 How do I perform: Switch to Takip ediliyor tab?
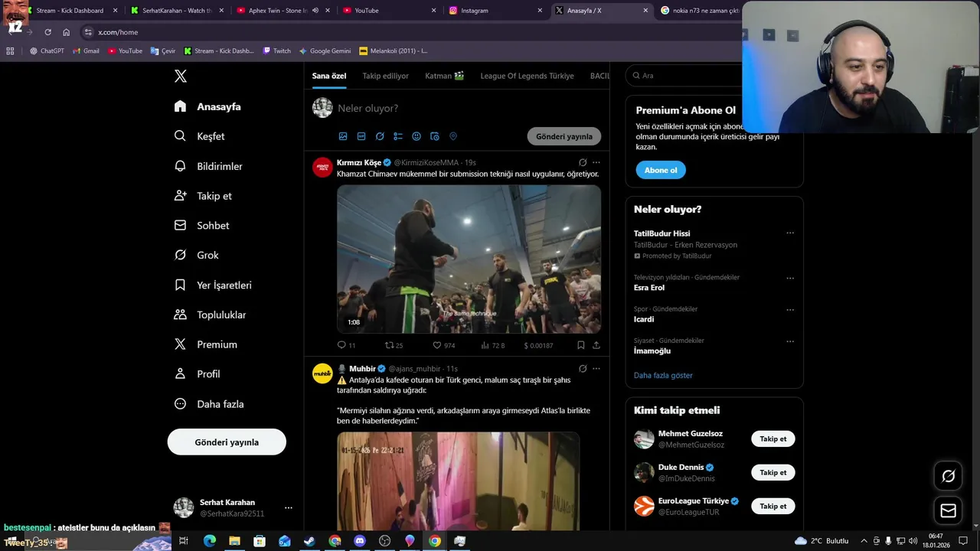[385, 76]
